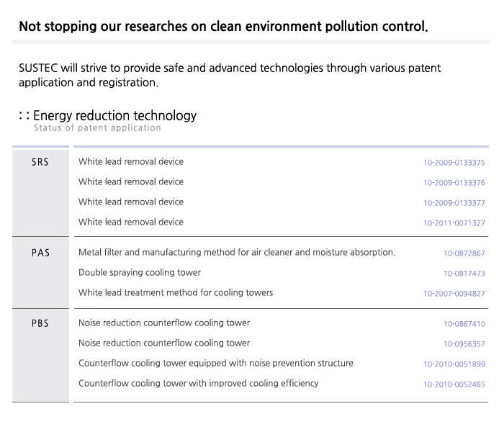Select the Double spraying cooling tower entry
Screen dimensions: 504x432
click(140, 272)
